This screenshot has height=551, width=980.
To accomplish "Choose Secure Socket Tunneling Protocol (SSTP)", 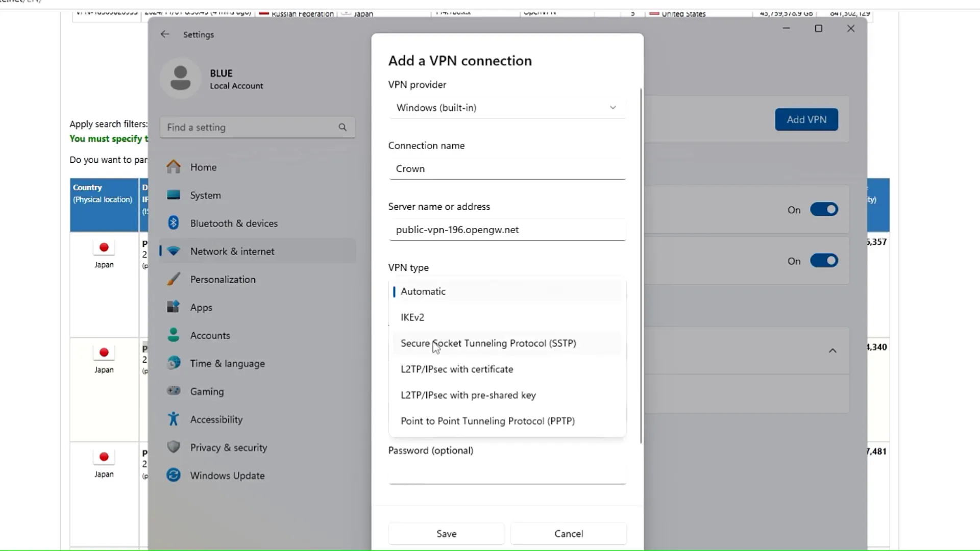I will point(507,343).
